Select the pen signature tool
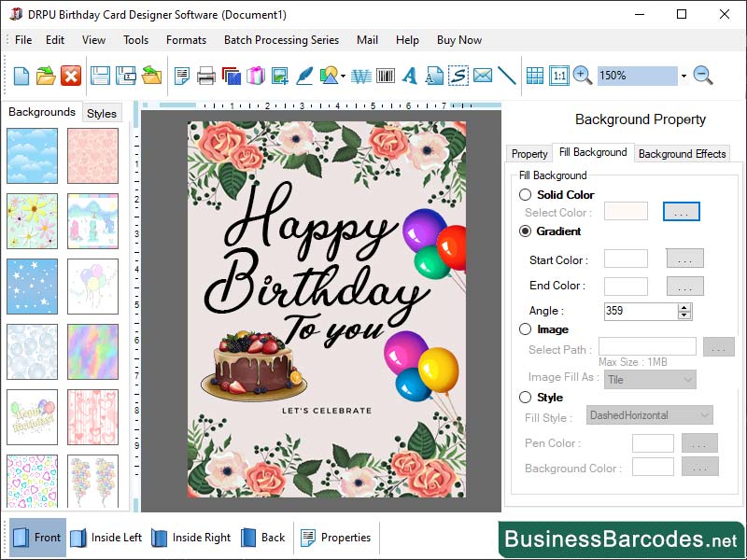 pyautogui.click(x=305, y=77)
